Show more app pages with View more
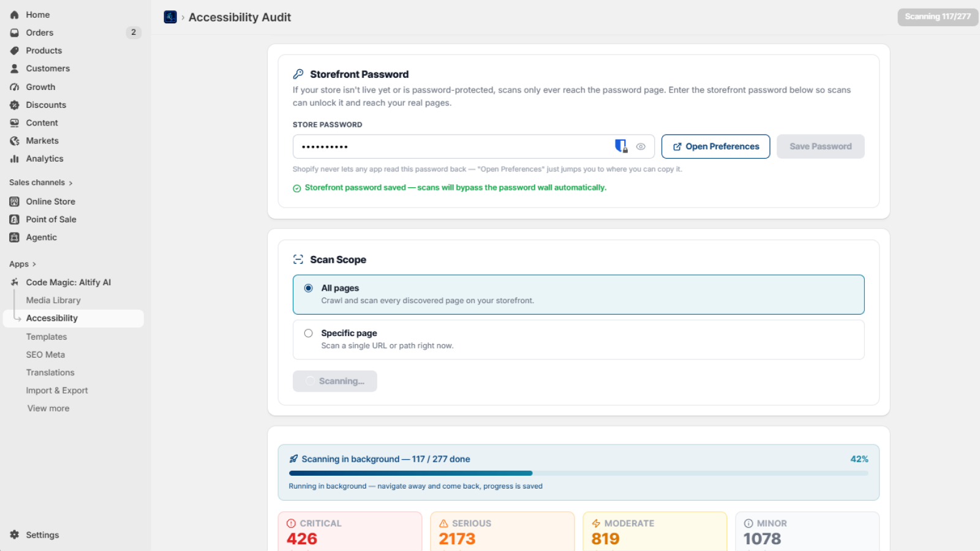This screenshot has width=980, height=551. pos(48,408)
